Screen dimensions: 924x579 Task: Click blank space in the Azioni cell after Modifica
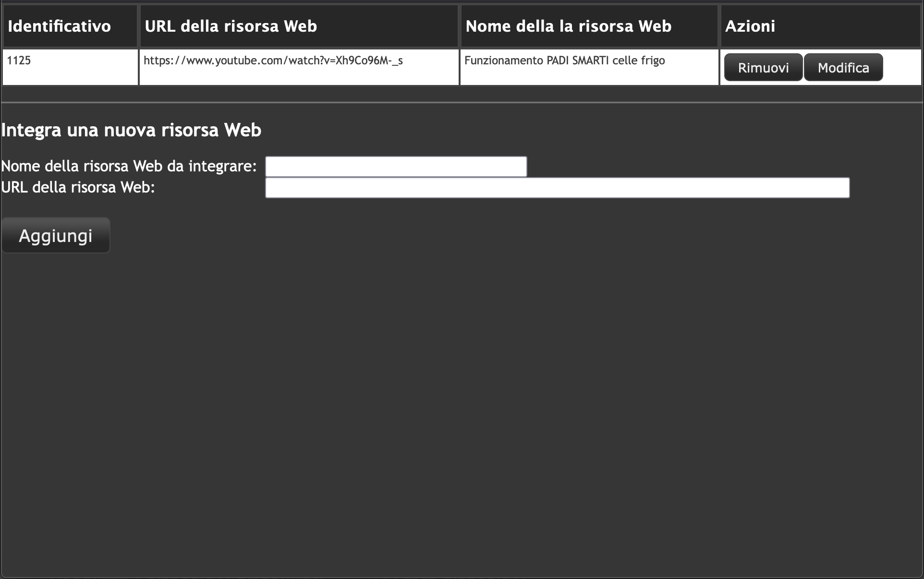coord(902,67)
